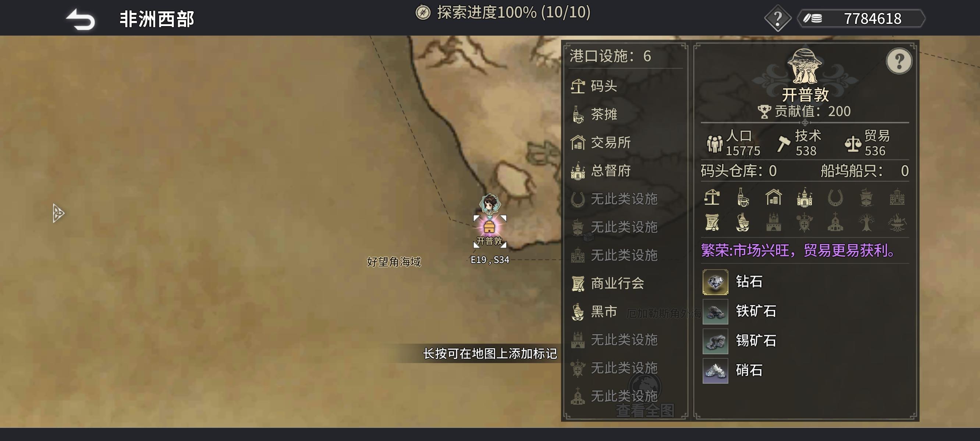Select the 开普敦 port marker on the map
The width and height of the screenshot is (980, 441).
[489, 227]
